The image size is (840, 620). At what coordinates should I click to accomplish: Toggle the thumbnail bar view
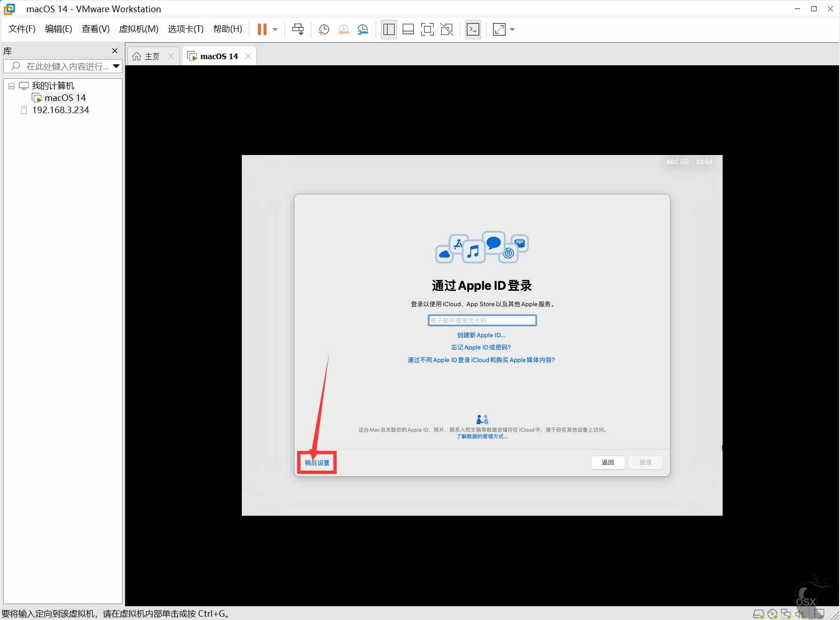(x=408, y=30)
